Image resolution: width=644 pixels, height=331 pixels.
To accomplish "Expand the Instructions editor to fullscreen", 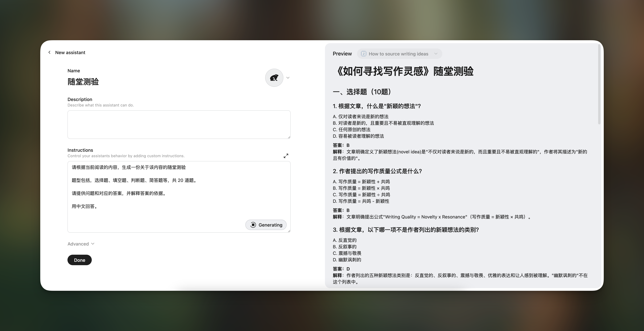I will [x=286, y=156].
